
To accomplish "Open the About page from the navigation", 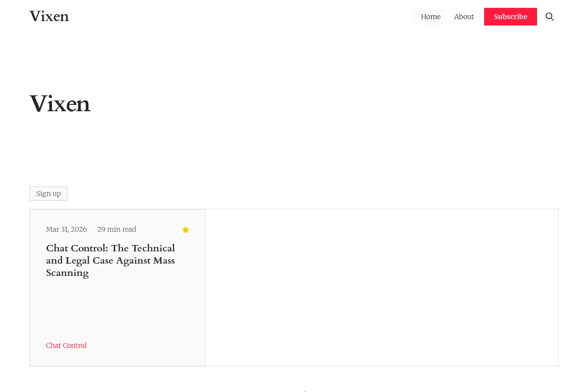I will pos(464,17).
